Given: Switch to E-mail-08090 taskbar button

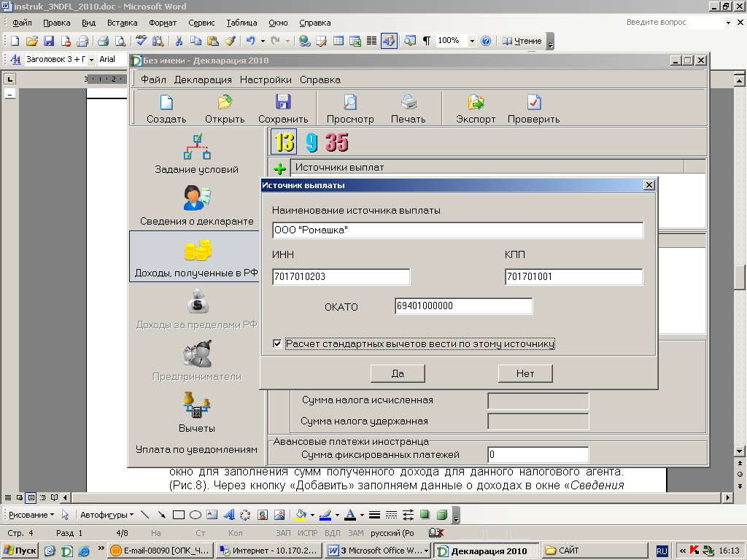Looking at the screenshot, I should pos(160,551).
